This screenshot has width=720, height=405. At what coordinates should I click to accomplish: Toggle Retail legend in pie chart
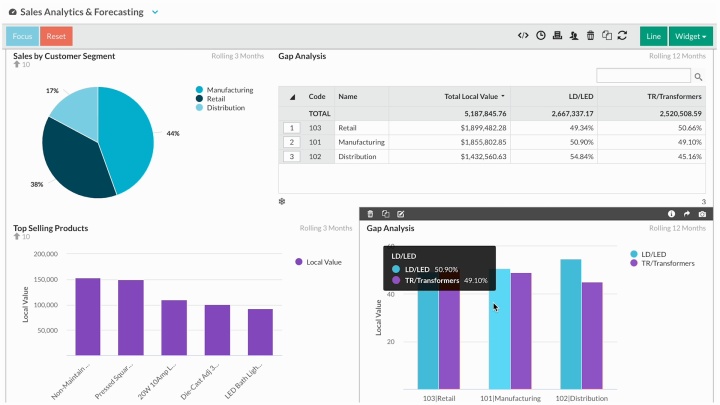click(x=211, y=99)
